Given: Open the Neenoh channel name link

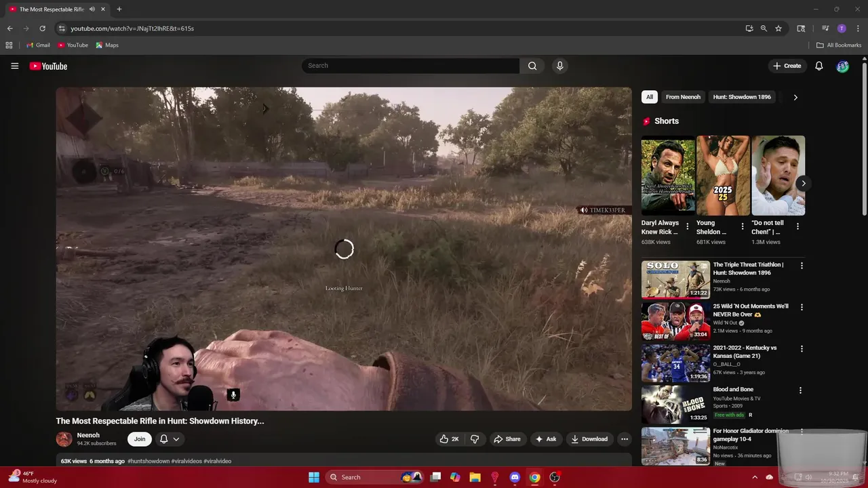Looking at the screenshot, I should click(88, 435).
